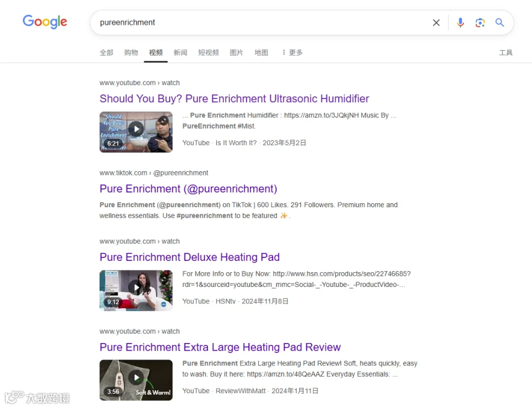The image size is (532, 408).
Task: Open the 短视频 short videos tab
Action: click(208, 53)
